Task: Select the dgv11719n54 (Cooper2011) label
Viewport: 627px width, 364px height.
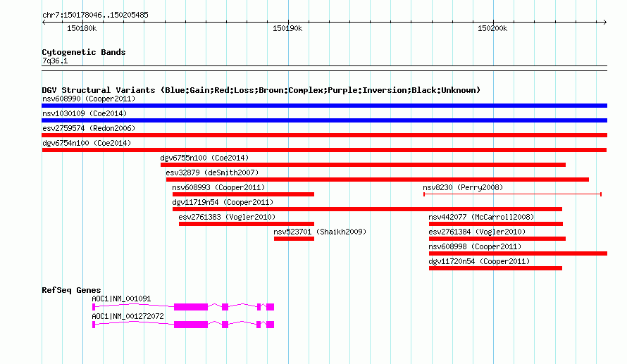Action: click(223, 202)
